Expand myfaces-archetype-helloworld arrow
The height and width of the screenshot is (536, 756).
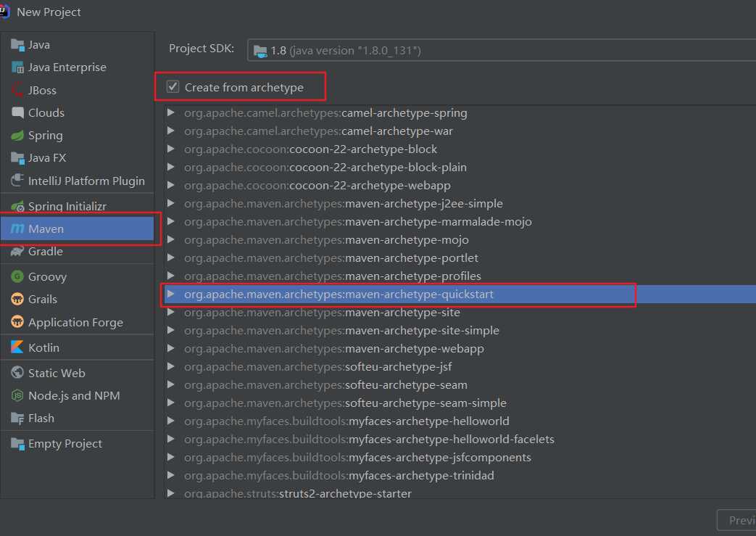click(x=170, y=421)
